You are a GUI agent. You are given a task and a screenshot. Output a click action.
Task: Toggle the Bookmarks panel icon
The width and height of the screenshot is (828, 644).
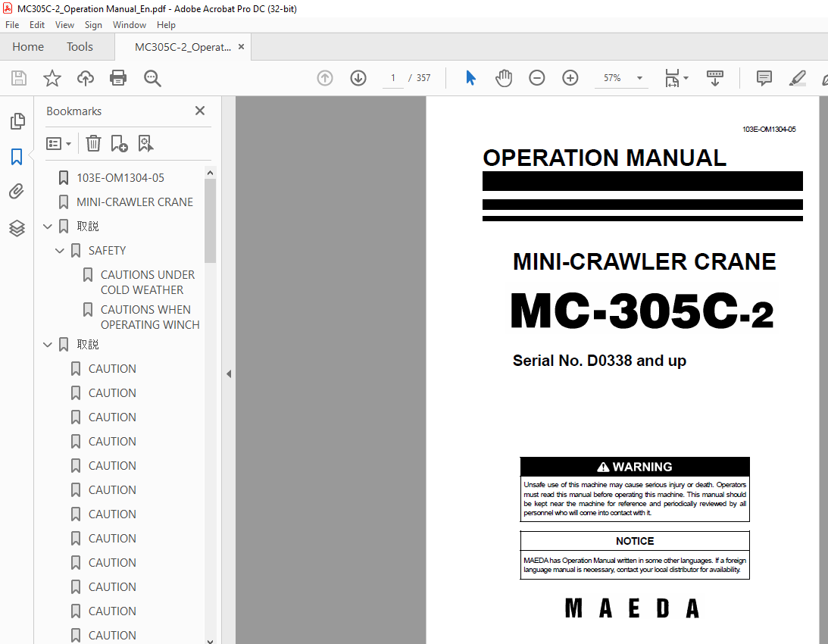point(17,157)
